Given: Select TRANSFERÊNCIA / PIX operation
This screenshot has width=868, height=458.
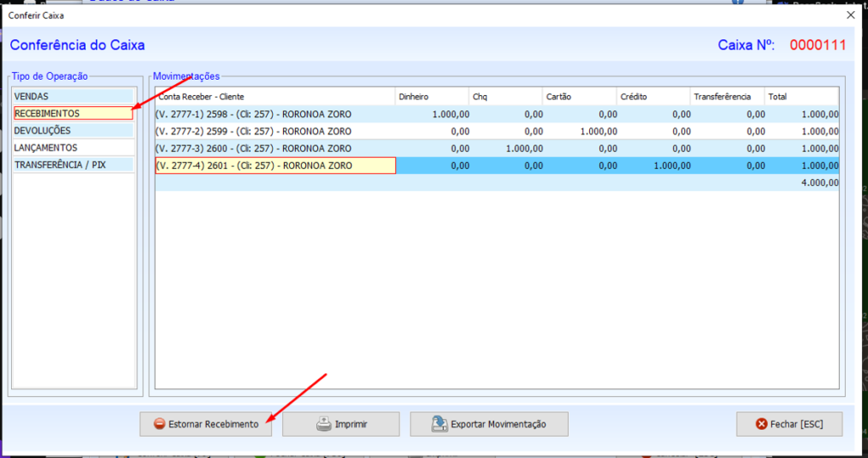Looking at the screenshot, I should pyautogui.click(x=74, y=165).
